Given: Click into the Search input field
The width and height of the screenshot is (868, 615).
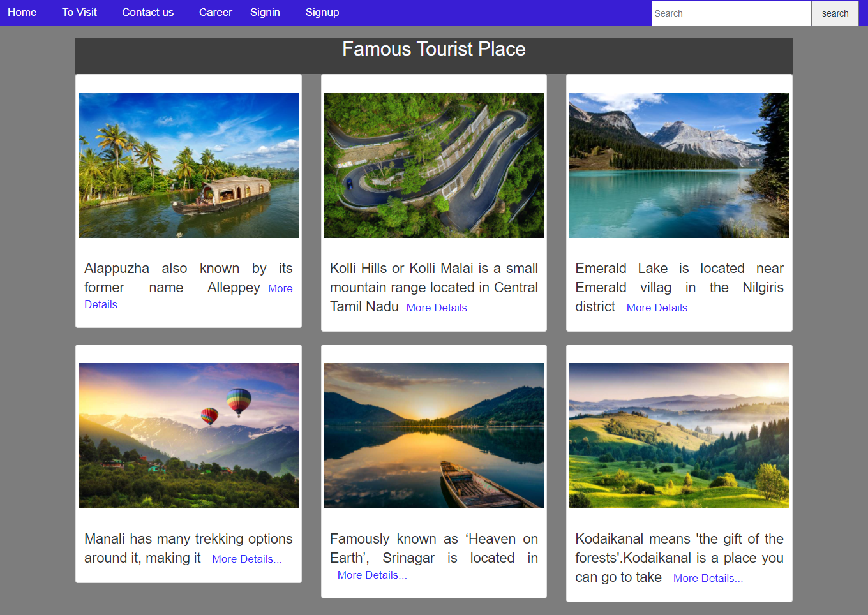Looking at the screenshot, I should click(x=731, y=13).
